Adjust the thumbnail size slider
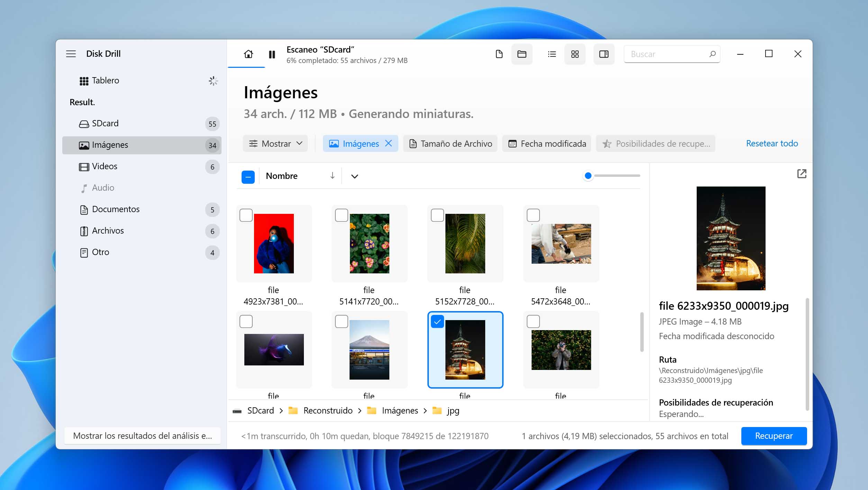This screenshot has height=490, width=868. 612,176
